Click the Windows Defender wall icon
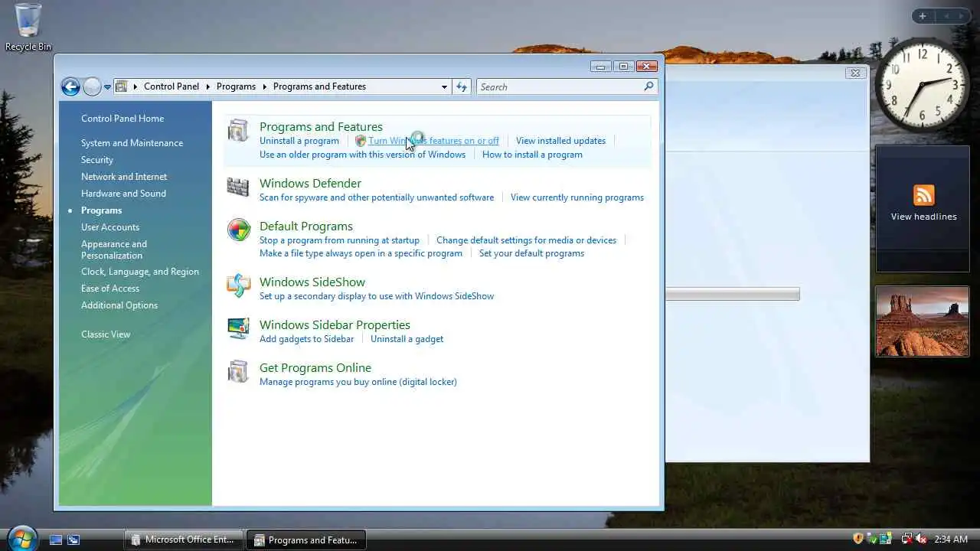The height and width of the screenshot is (551, 980). [238, 187]
